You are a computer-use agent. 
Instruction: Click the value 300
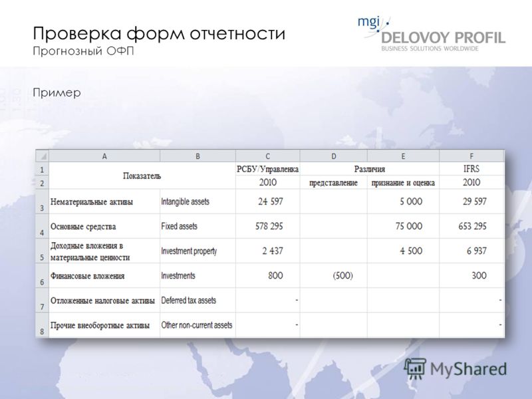tap(479, 275)
